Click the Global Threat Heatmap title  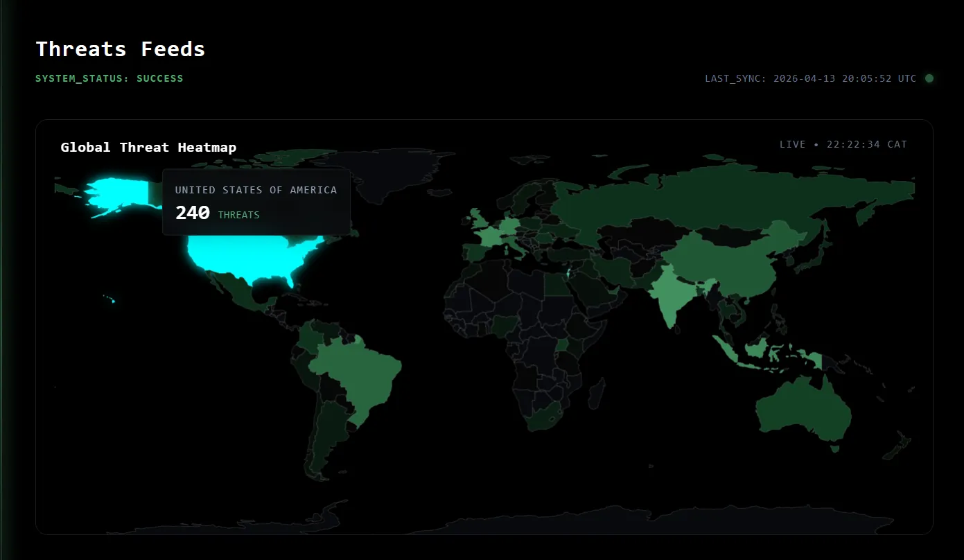point(148,147)
